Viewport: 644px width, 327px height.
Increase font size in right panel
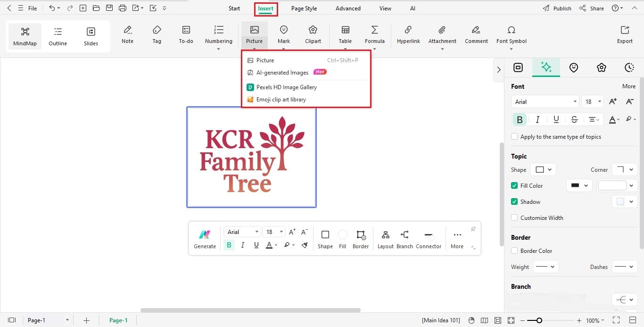613,101
